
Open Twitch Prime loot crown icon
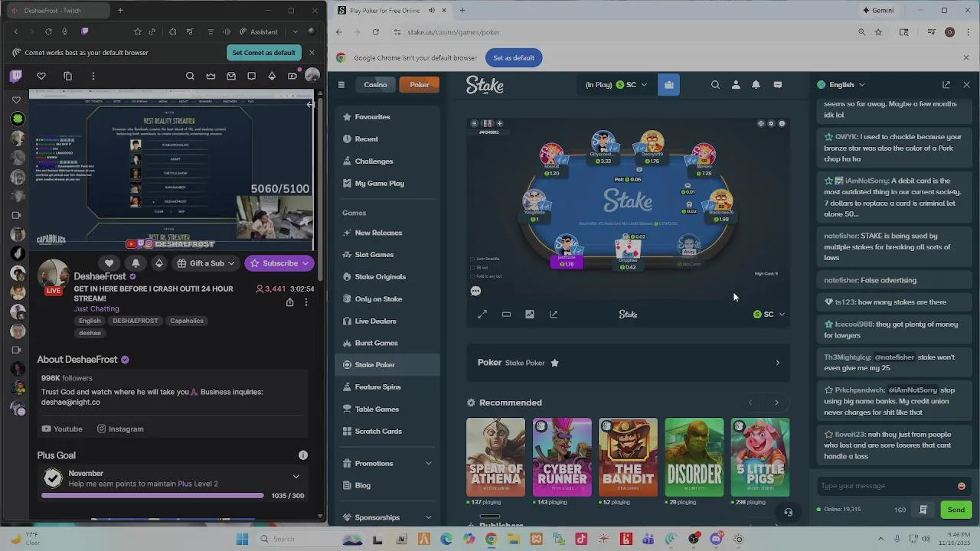pyautogui.click(x=211, y=76)
